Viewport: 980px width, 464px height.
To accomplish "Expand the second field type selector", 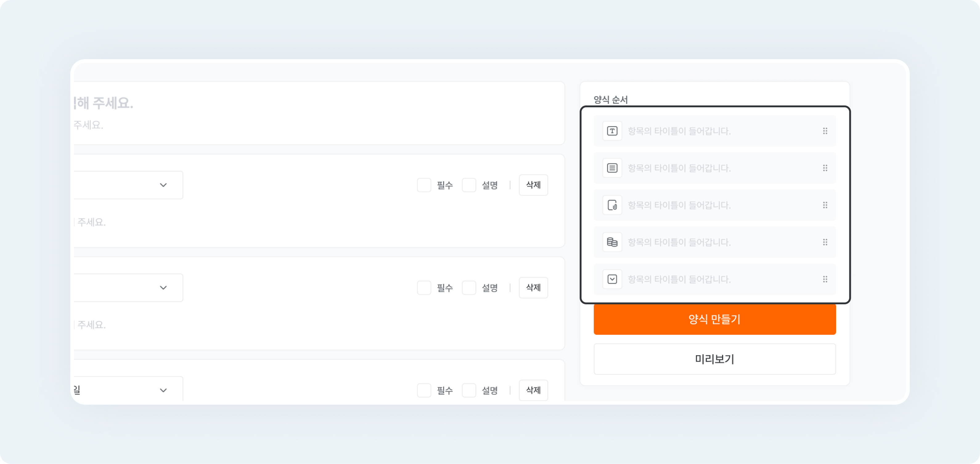I will (x=163, y=288).
